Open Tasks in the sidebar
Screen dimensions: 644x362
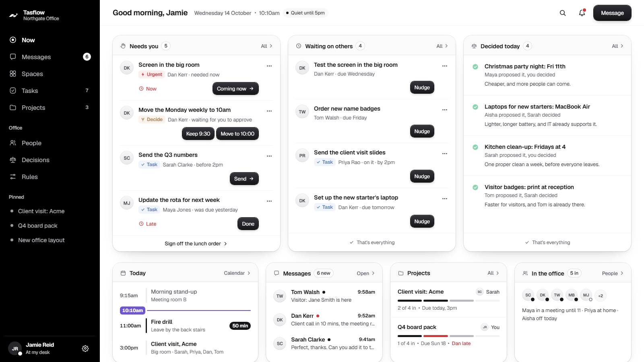[x=50, y=90]
